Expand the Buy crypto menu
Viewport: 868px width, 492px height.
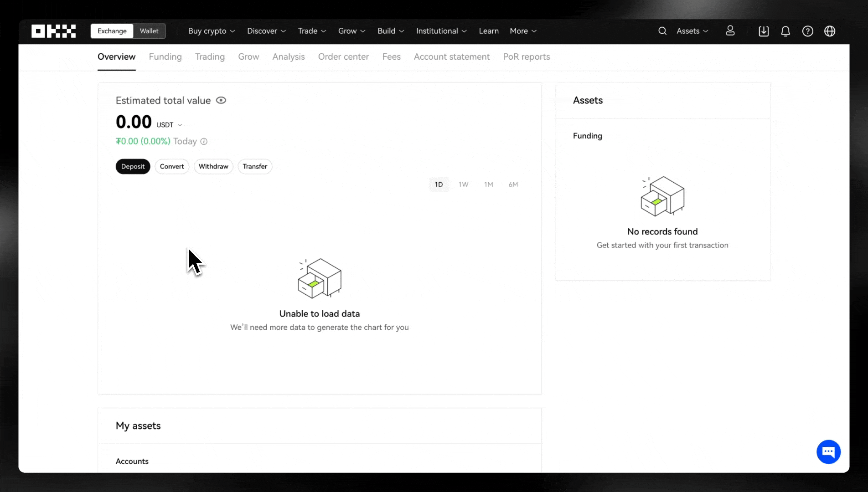[x=212, y=31]
